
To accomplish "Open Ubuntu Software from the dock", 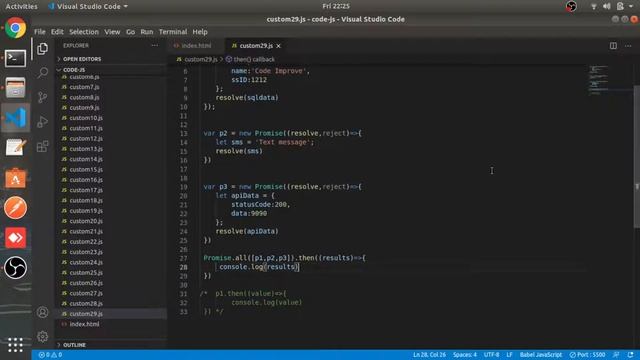I will pos(16,178).
